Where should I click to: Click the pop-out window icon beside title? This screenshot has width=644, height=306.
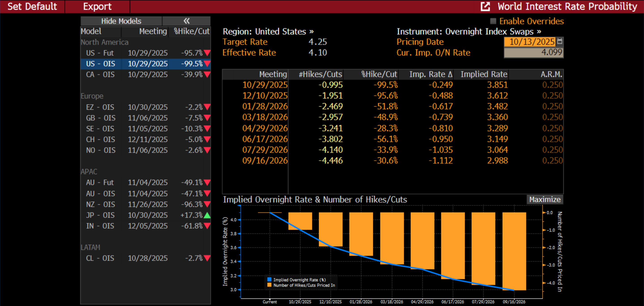coord(485,6)
